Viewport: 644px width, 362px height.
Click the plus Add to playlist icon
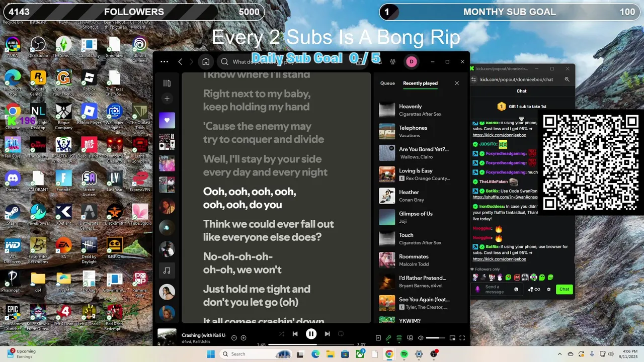click(x=244, y=338)
